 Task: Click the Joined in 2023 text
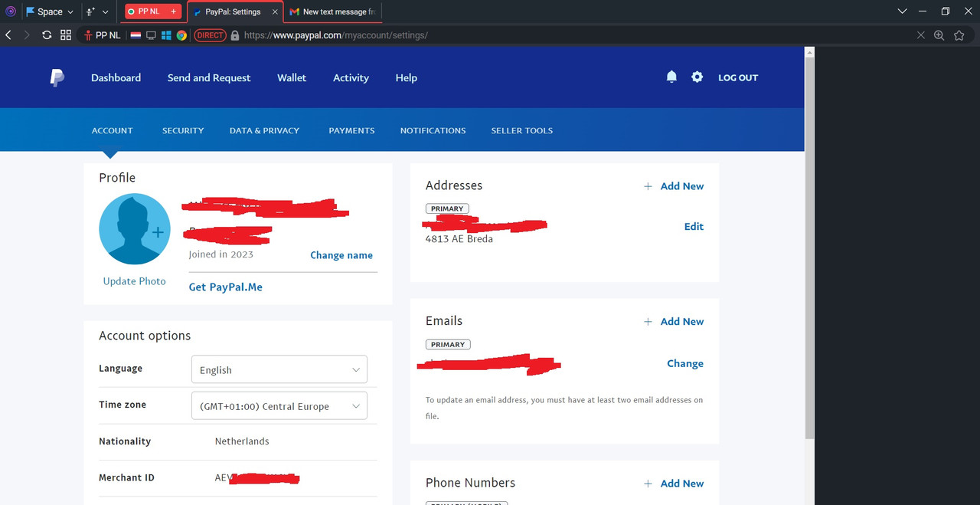pyautogui.click(x=220, y=254)
